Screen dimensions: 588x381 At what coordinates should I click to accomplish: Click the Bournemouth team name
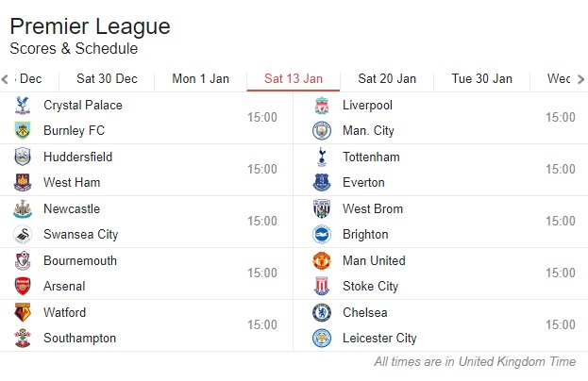(80, 260)
